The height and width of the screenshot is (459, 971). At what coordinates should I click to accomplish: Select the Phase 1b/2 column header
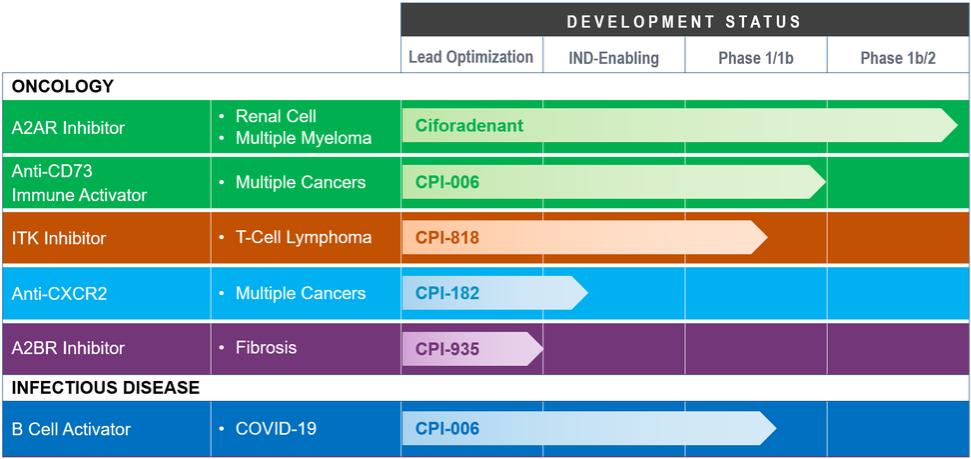click(898, 58)
